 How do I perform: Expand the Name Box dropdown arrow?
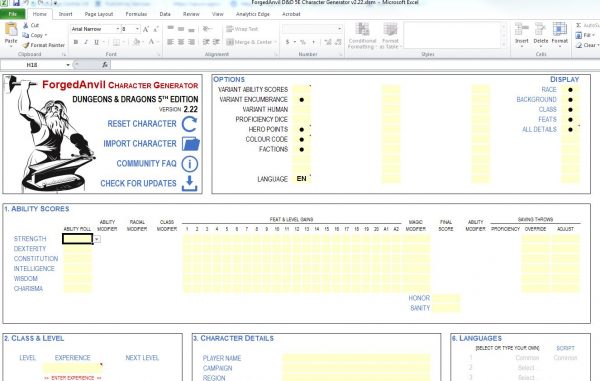tap(68, 65)
